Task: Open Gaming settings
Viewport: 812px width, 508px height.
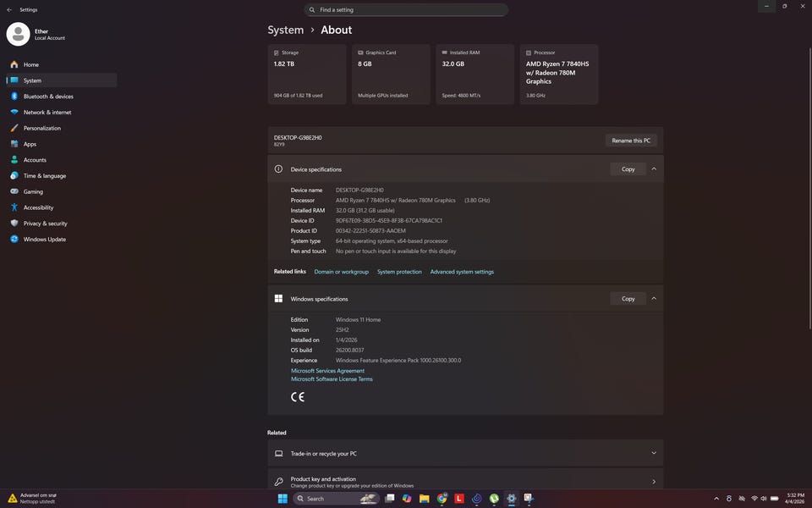Action: [61, 192]
